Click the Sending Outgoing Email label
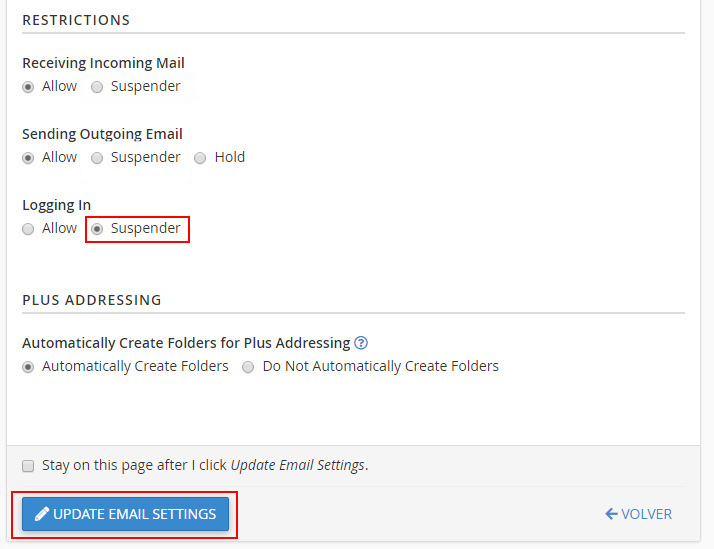Viewport: 714px width, 549px height. point(102,134)
